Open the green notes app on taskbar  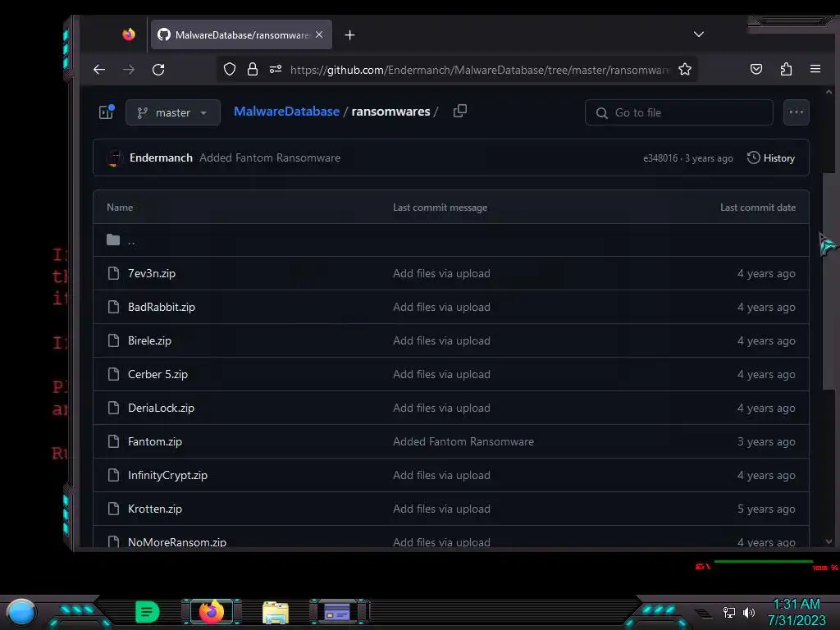[148, 612]
